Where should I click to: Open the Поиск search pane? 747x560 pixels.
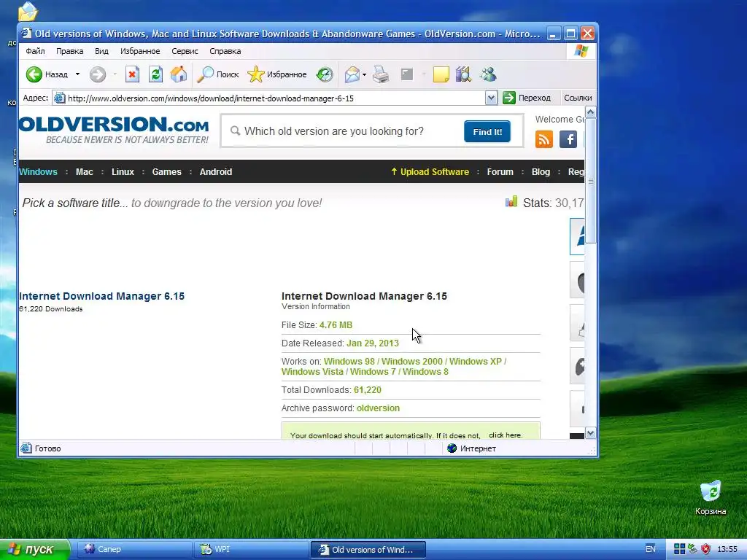[x=217, y=74]
